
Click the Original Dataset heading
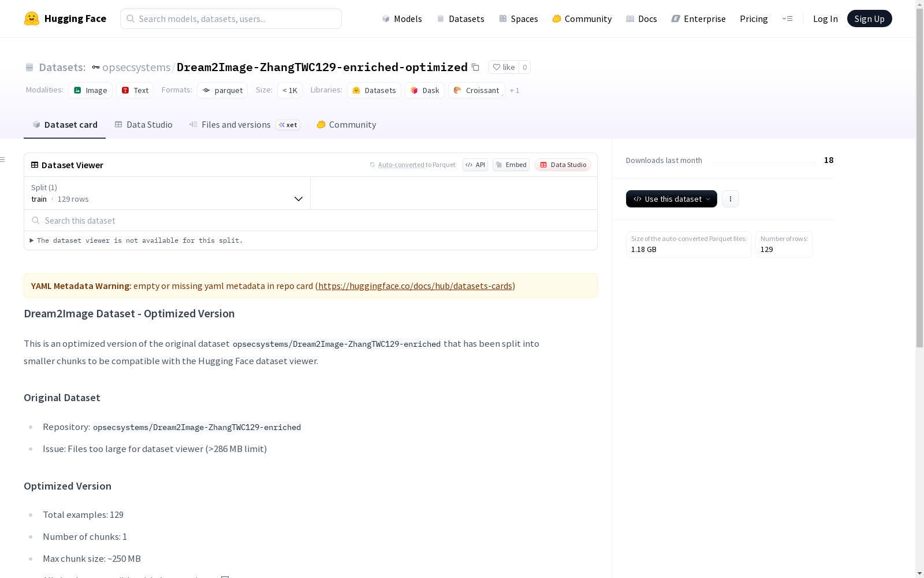click(x=62, y=398)
